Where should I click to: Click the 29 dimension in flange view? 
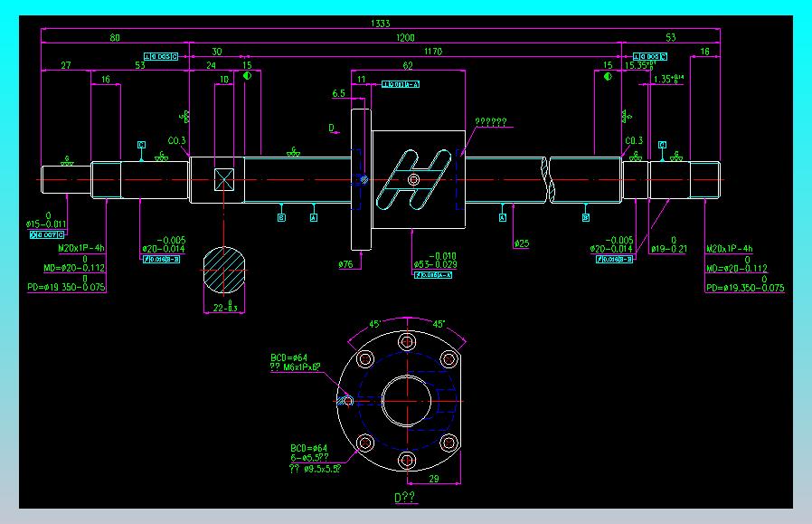[x=434, y=479]
